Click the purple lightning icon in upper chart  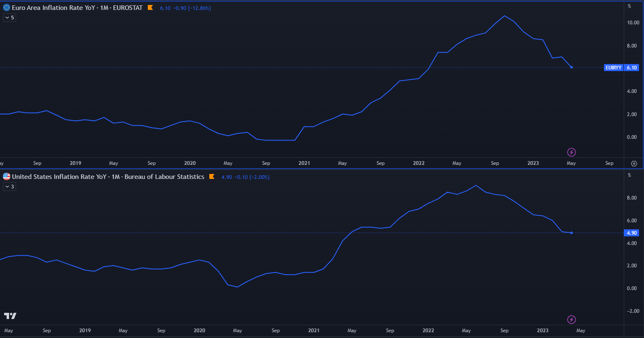(571, 152)
